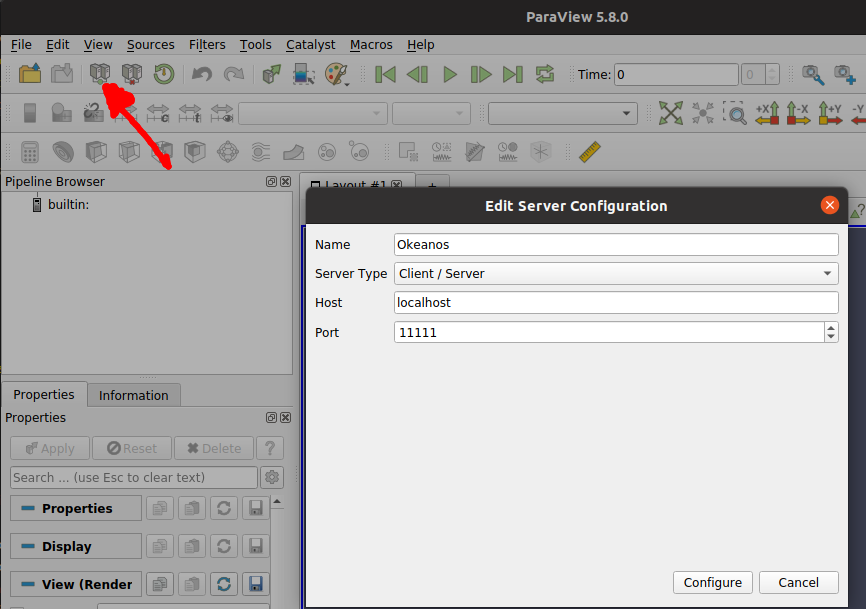This screenshot has width=866, height=609.
Task: Click the Open file folder icon
Action: coord(30,74)
